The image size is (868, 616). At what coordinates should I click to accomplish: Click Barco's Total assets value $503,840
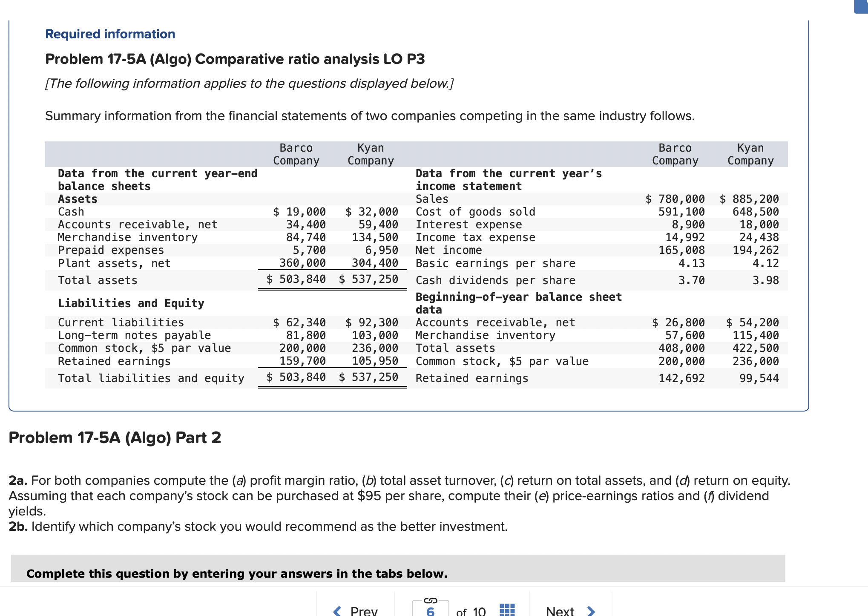click(296, 279)
